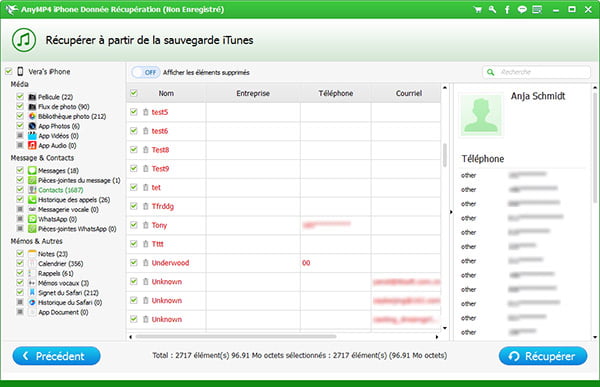The image size is (600, 387).
Task: Open Historique des appels (26) category
Action: pyautogui.click(x=74, y=199)
